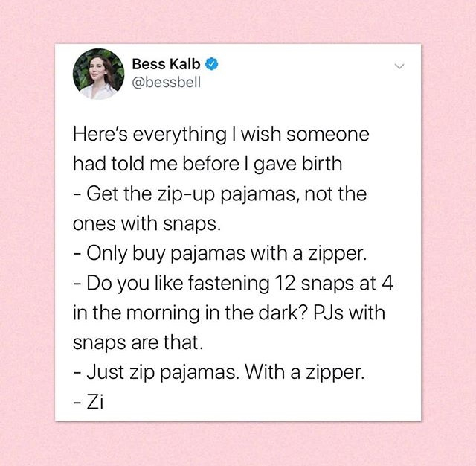Select the line "Get the zip-up pajamas, not the"
The width and height of the screenshot is (476, 466).
tap(226, 194)
